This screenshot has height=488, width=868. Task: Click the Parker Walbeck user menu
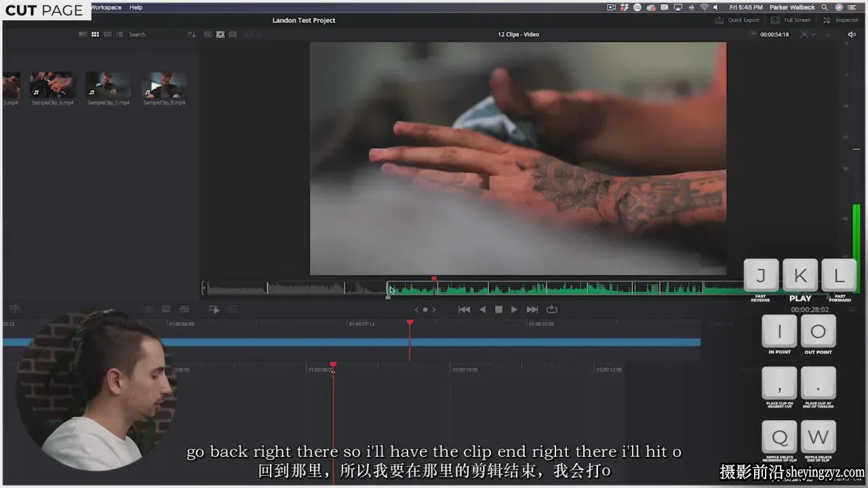pos(792,7)
